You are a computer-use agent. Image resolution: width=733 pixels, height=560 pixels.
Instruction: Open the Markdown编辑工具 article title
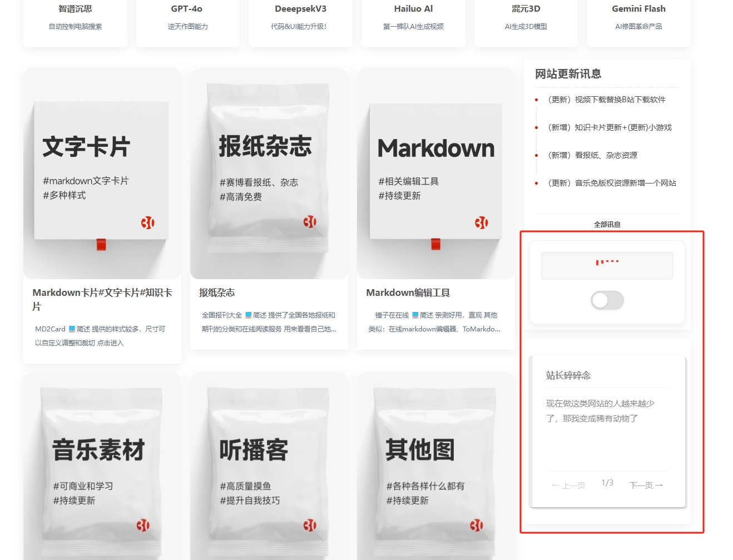(408, 293)
